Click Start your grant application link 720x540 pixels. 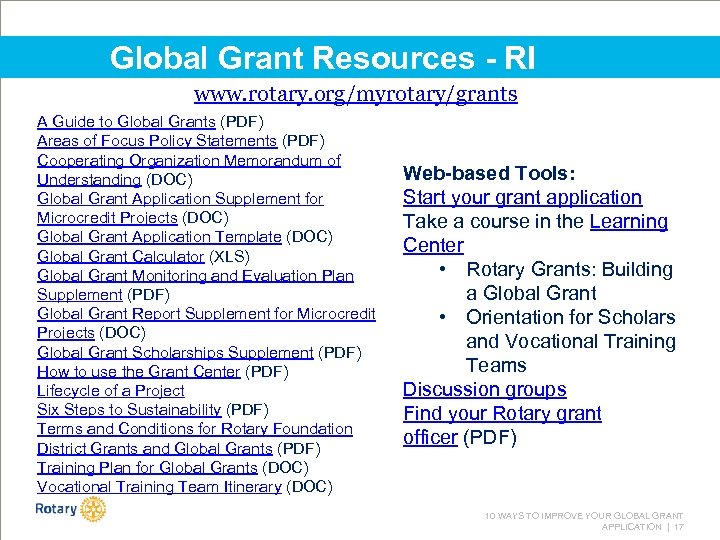pos(523,197)
